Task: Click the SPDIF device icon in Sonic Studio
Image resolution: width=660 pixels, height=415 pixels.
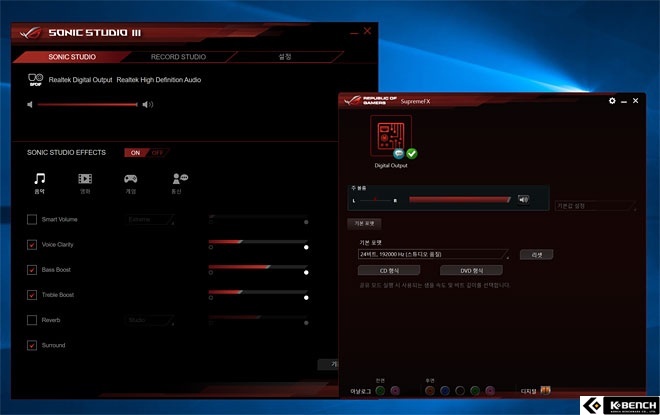Action: pos(35,80)
